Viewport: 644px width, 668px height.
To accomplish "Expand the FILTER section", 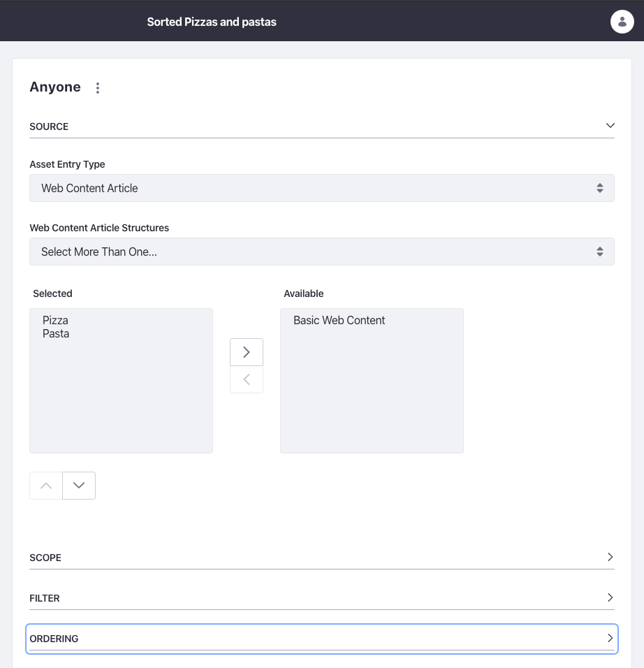I will 610,597.
